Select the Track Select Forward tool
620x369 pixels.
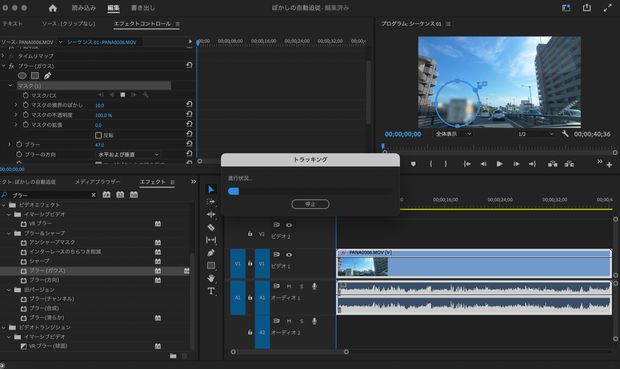tap(211, 202)
